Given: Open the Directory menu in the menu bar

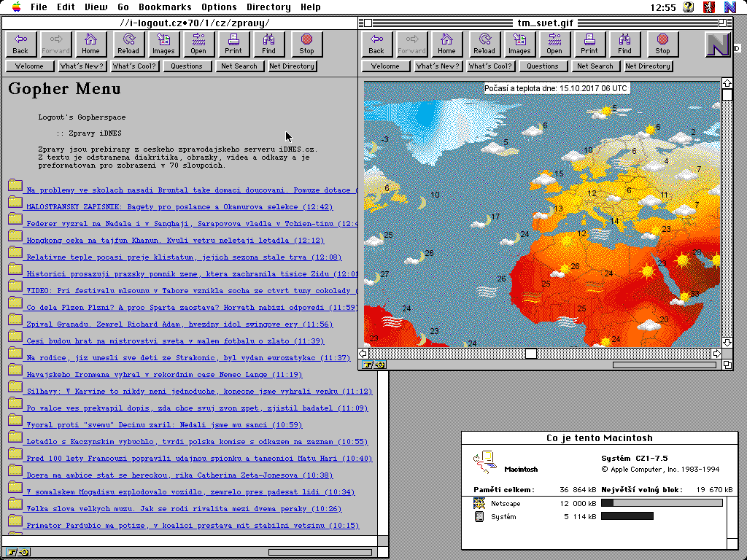Looking at the screenshot, I should tap(268, 7).
